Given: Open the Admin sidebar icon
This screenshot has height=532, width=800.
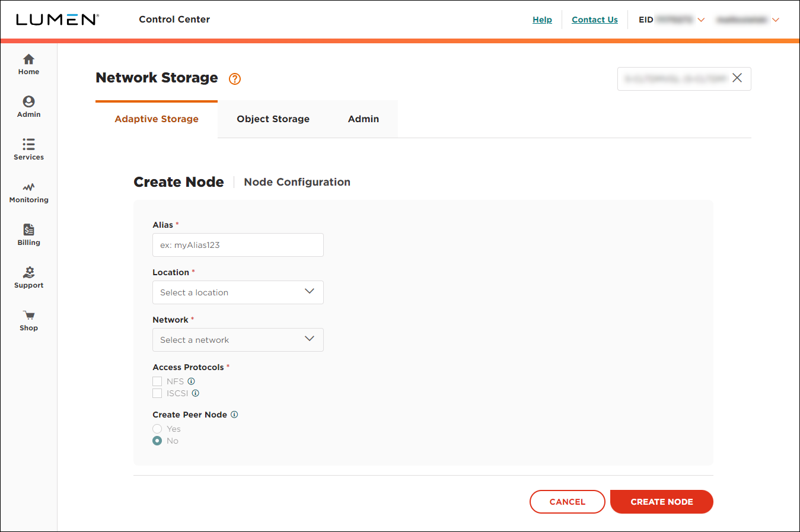Looking at the screenshot, I should tap(28, 101).
